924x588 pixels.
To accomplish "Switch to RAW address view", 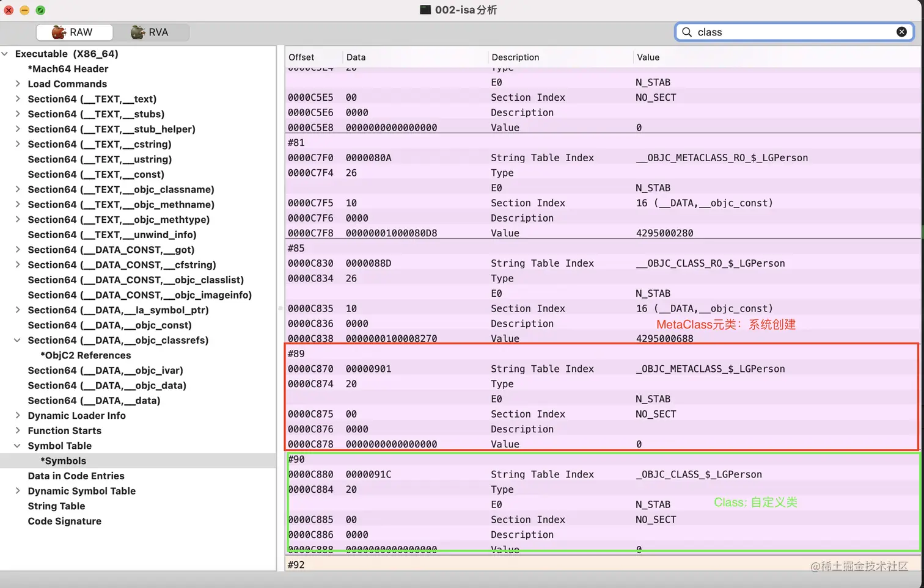I will pyautogui.click(x=74, y=32).
